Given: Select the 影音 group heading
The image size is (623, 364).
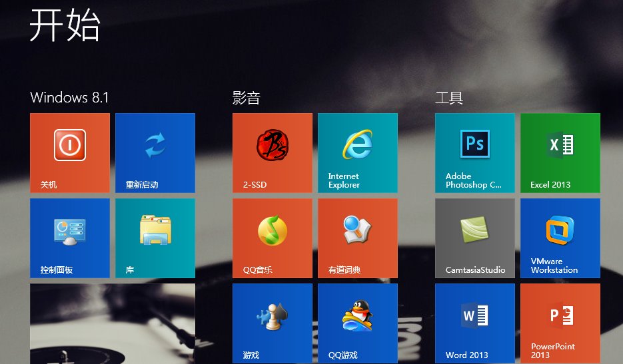Looking at the screenshot, I should 247,98.
